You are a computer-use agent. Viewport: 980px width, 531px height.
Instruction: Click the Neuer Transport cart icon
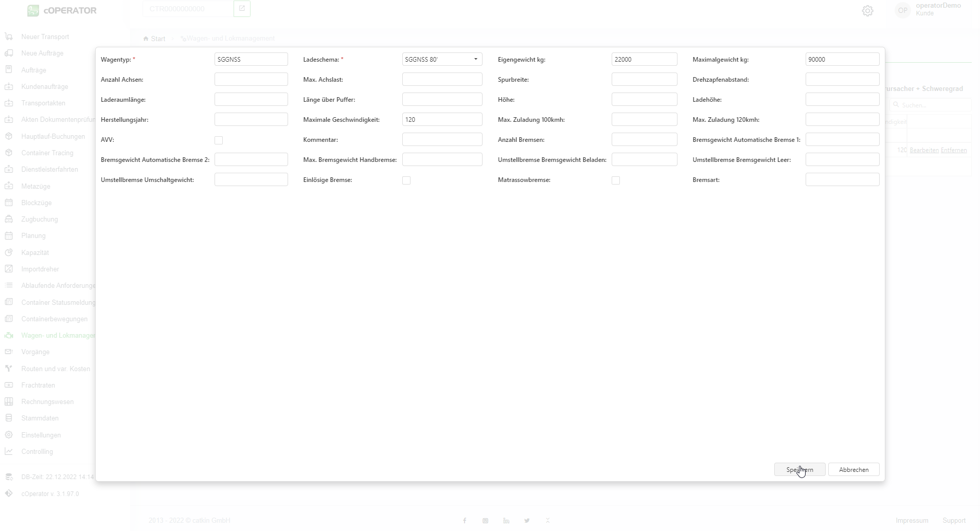click(9, 36)
